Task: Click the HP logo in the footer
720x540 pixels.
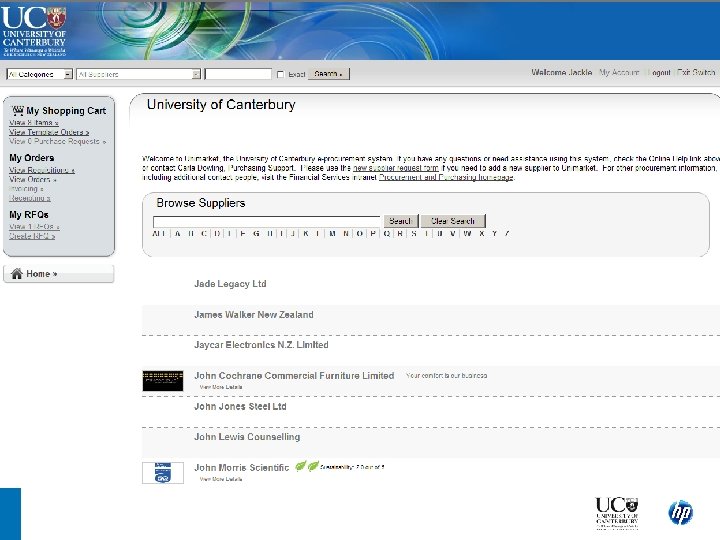Action: coord(681,512)
